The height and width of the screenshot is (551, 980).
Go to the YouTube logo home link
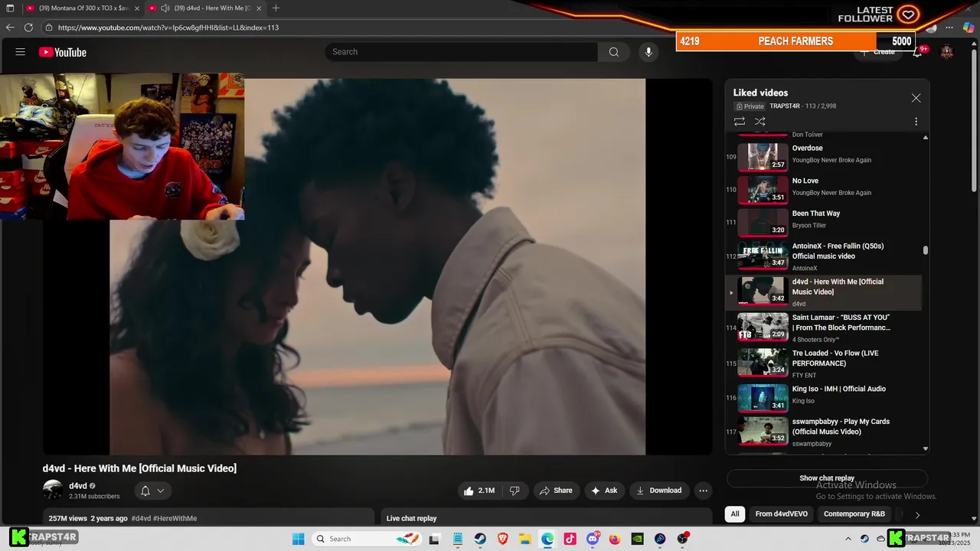click(x=63, y=52)
